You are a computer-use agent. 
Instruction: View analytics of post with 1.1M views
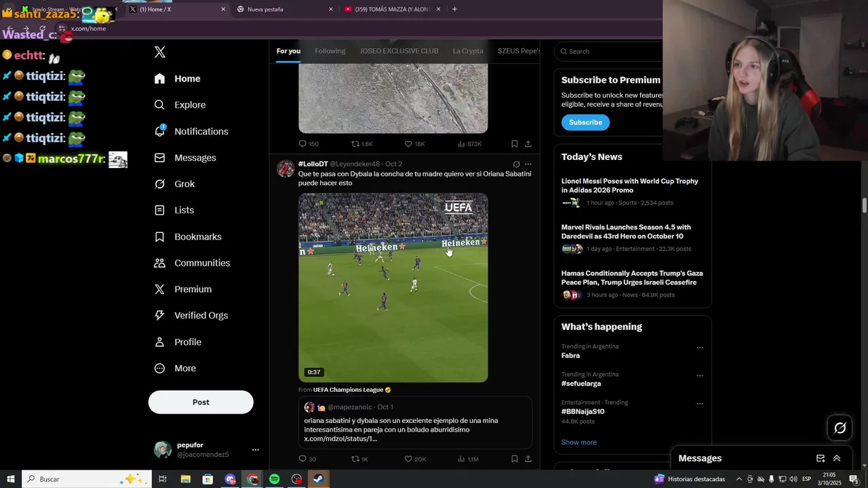pos(468,459)
